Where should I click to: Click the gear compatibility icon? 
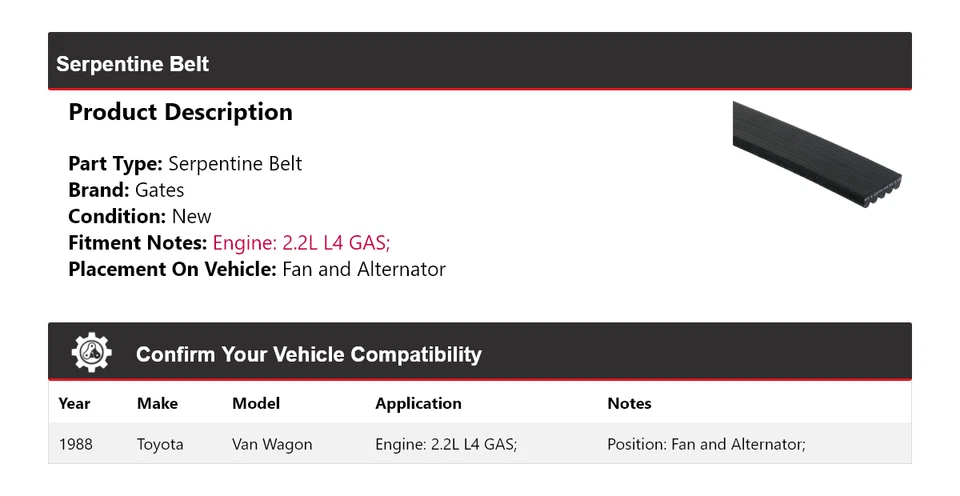point(92,353)
